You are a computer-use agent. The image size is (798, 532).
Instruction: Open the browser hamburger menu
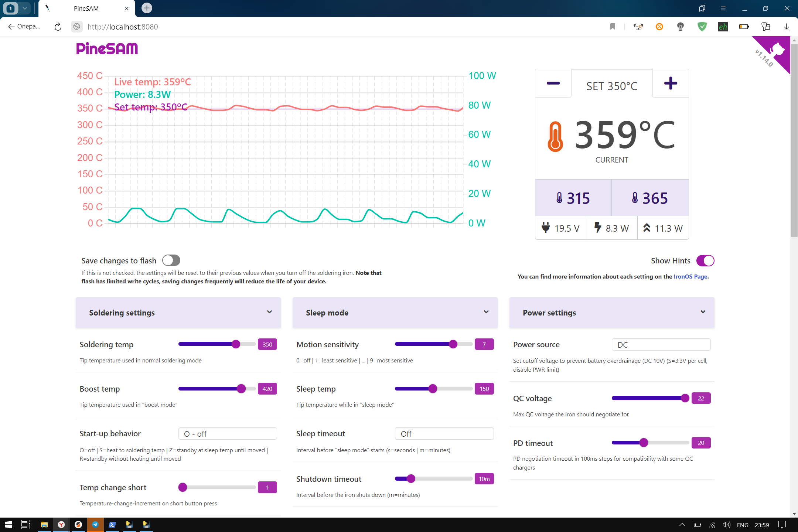coord(723,8)
